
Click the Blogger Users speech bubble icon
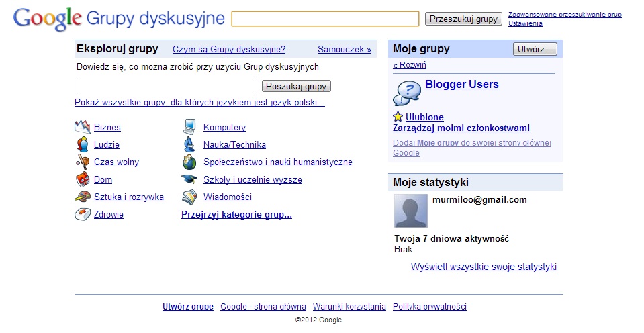pos(406,93)
